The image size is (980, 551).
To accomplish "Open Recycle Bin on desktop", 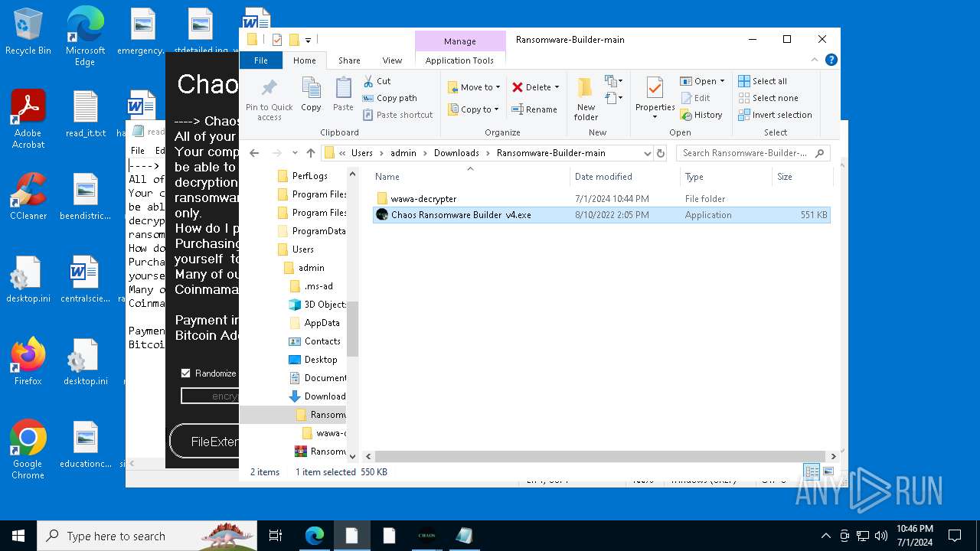I will (x=28, y=31).
